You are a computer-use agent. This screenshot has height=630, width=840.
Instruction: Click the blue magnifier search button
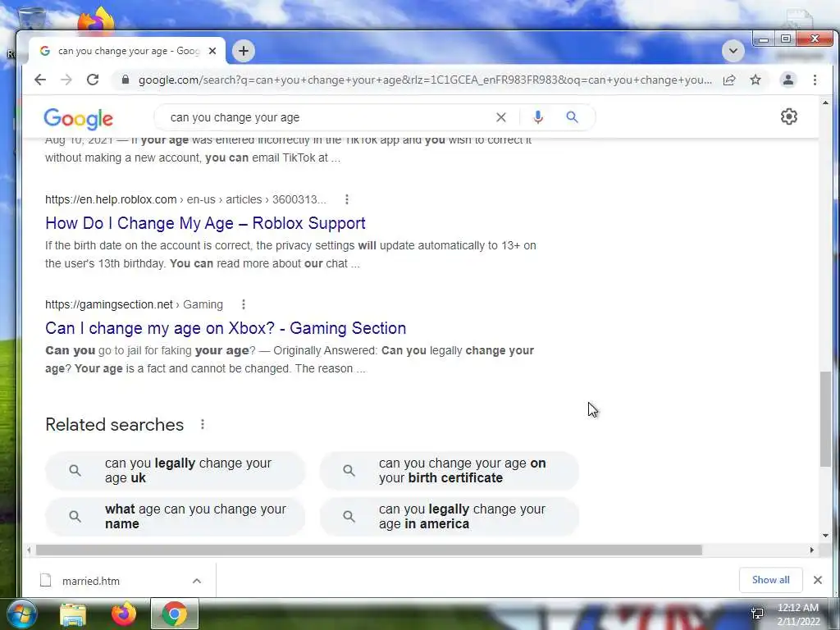(572, 116)
